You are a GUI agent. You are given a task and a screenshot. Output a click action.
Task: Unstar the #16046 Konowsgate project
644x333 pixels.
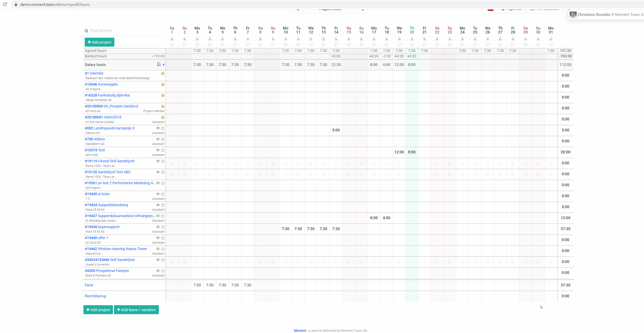163,84
